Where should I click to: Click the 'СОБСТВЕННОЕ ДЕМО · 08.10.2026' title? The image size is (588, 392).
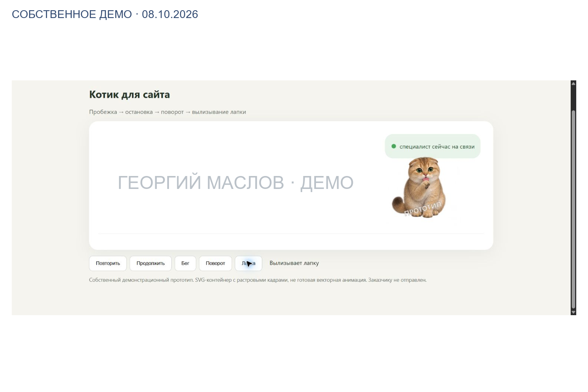coord(105,15)
